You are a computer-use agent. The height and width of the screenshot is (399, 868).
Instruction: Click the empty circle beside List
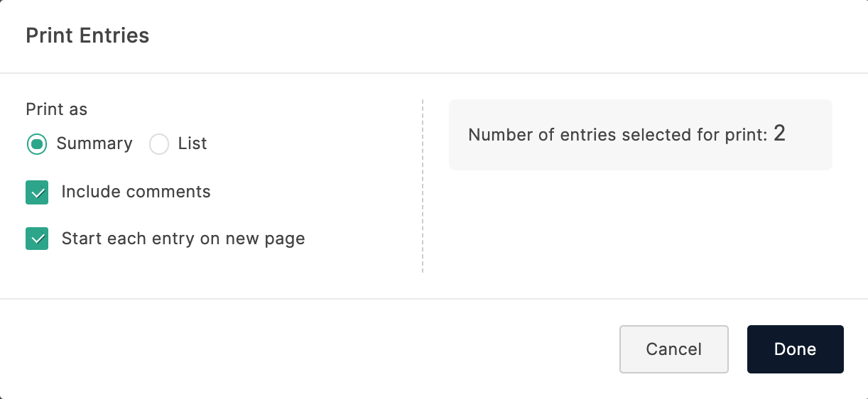coord(159,144)
